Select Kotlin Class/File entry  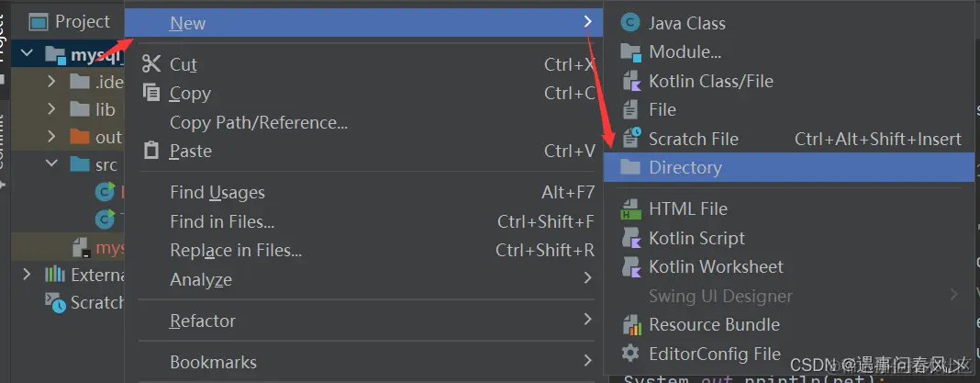(x=789, y=82)
